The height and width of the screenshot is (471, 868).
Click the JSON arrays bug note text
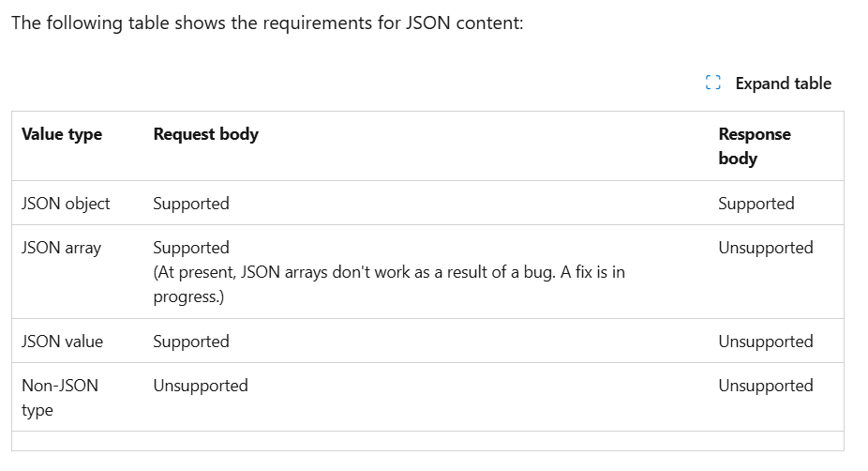pyautogui.click(x=389, y=284)
